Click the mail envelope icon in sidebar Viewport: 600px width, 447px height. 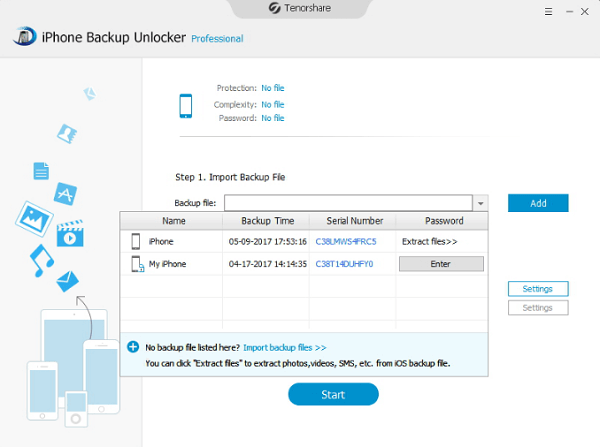tap(67, 281)
